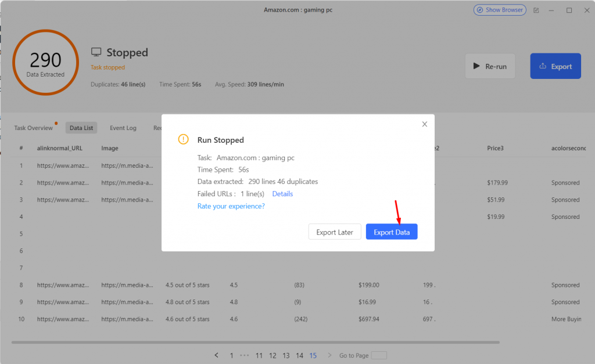
Task: Click the Image column header
Action: (x=110, y=148)
